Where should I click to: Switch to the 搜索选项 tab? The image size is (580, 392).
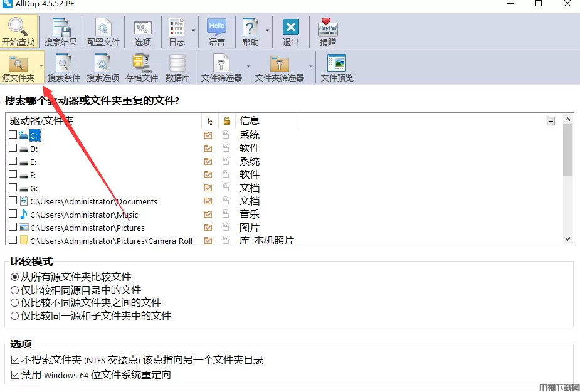click(x=103, y=68)
